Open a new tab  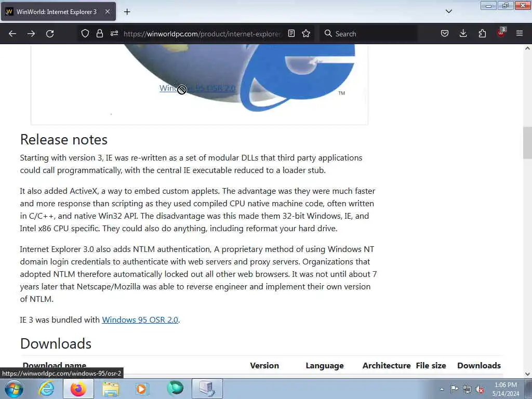[x=127, y=12]
